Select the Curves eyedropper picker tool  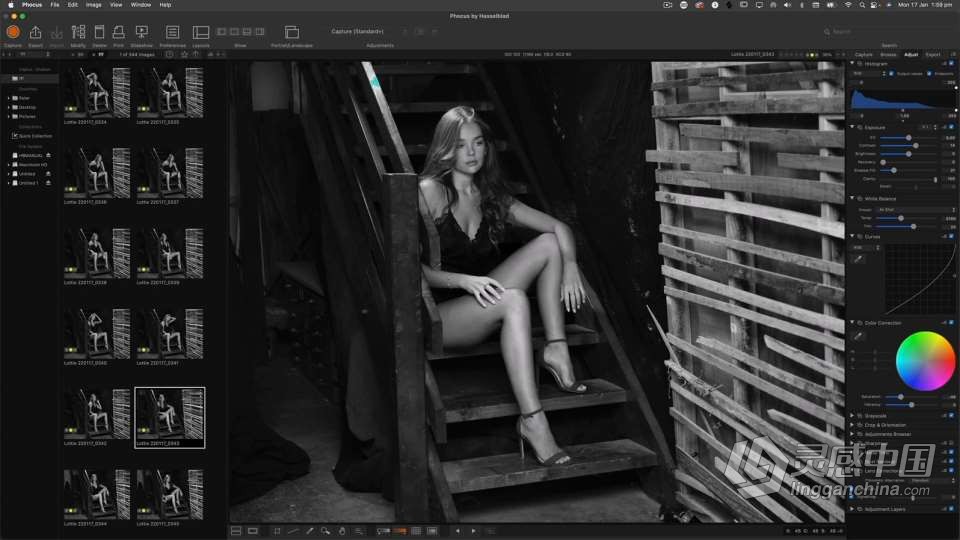point(857,259)
